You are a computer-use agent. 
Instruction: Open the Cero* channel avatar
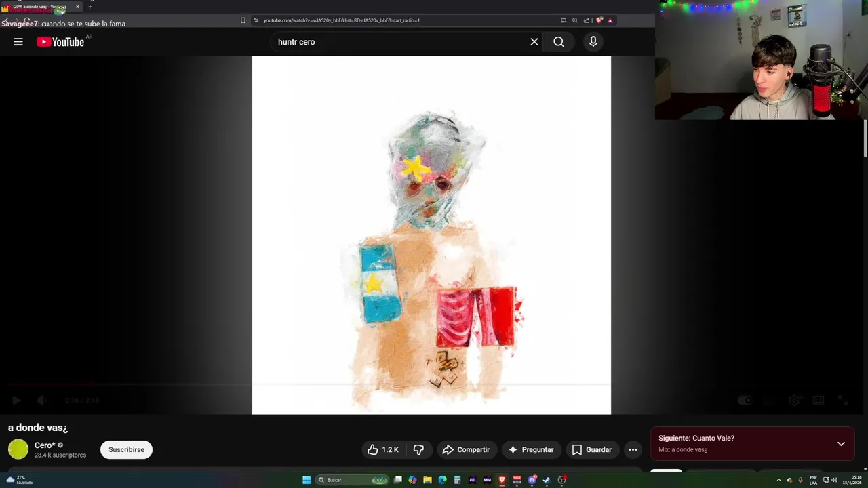pos(18,449)
